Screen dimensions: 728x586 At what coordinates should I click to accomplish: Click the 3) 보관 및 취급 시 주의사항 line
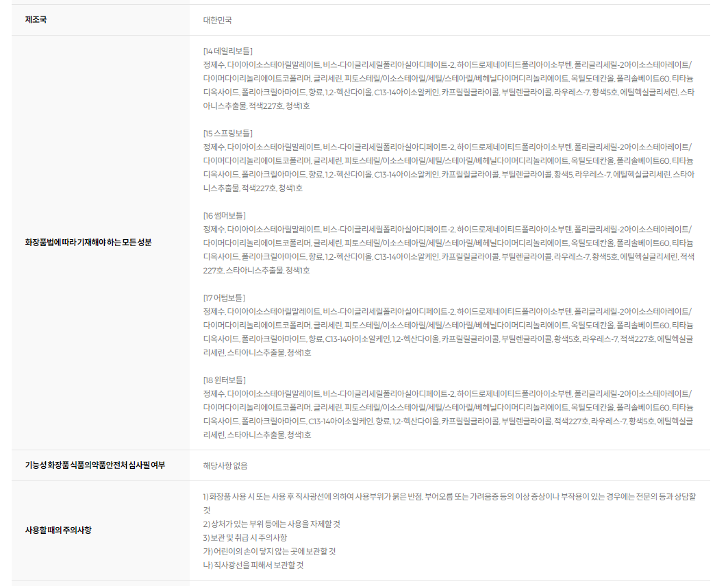(245, 537)
